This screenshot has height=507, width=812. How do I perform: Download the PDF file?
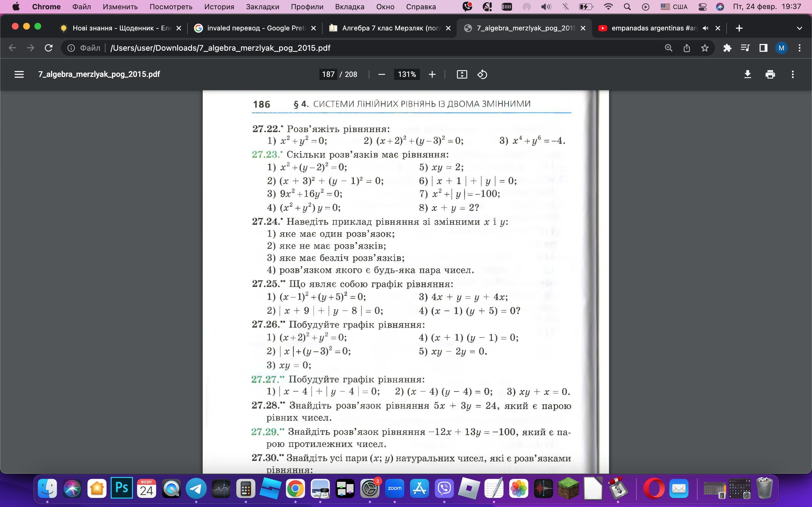[748, 74]
